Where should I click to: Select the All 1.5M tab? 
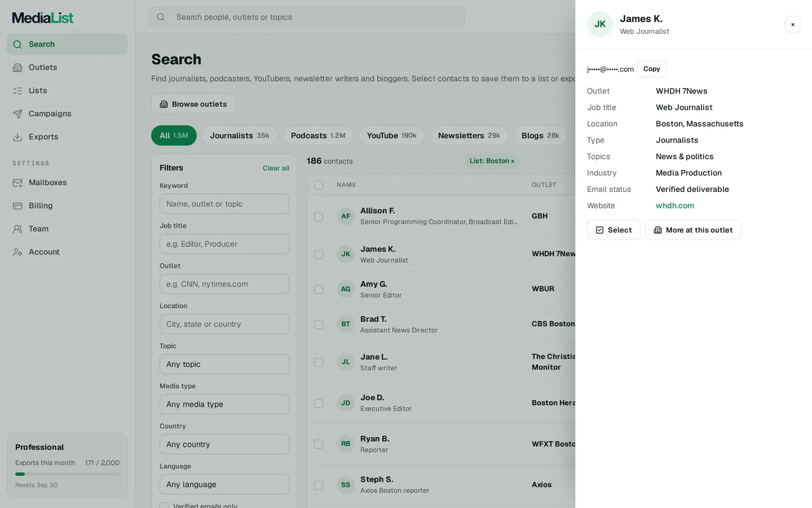tap(174, 135)
